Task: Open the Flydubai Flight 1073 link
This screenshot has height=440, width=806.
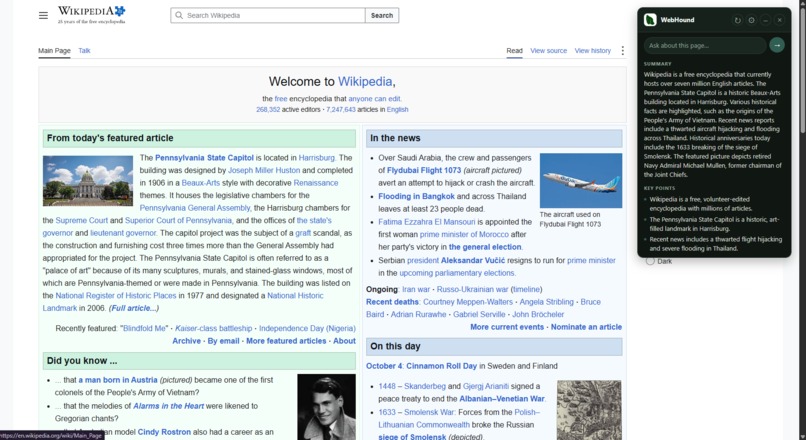Action: click(x=424, y=170)
